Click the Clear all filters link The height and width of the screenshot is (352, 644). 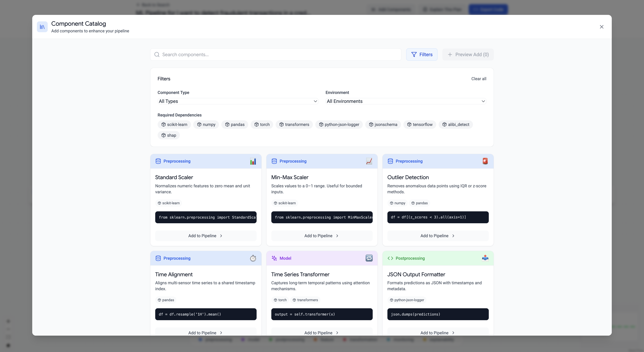click(x=479, y=79)
